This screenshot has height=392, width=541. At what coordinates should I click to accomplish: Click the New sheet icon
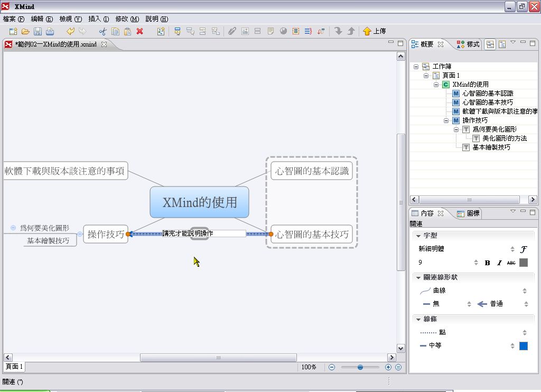point(161,31)
